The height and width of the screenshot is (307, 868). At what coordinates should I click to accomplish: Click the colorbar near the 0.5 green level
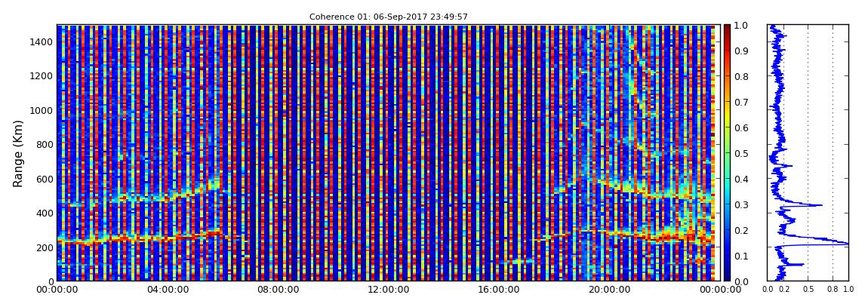[728, 153]
